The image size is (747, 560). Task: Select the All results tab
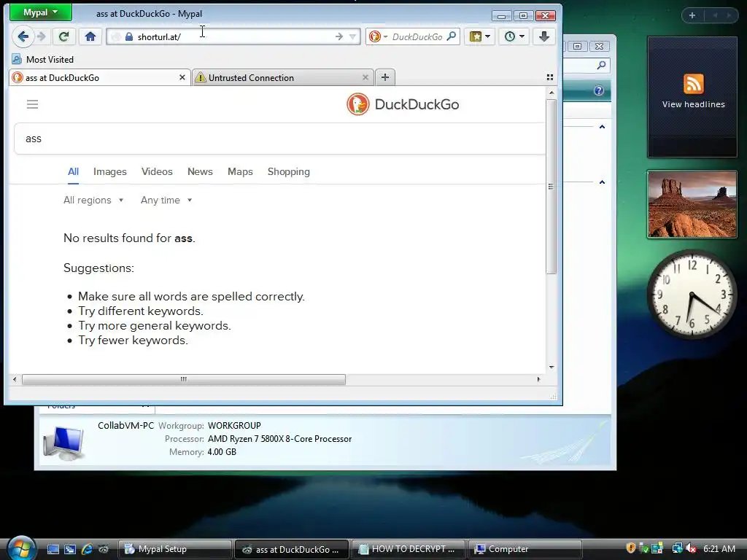pyautogui.click(x=73, y=172)
